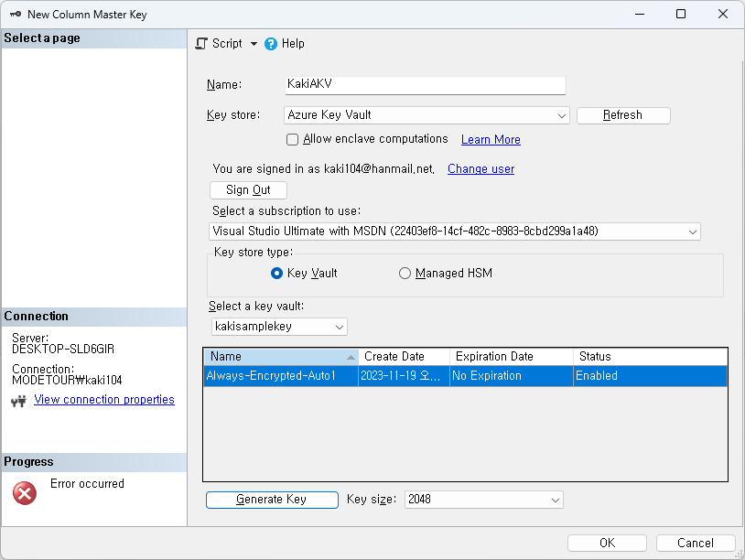
Task: Choose the Managed HSM radio option
Action: [405, 274]
